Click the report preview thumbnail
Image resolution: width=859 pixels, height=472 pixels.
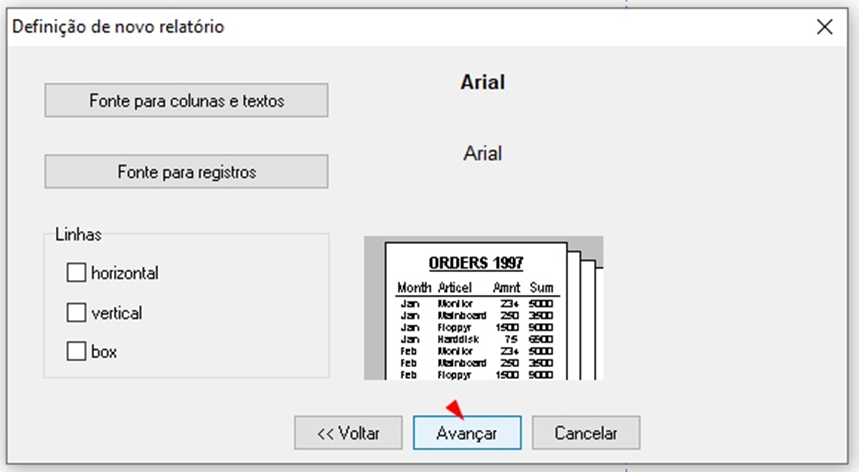pyautogui.click(x=483, y=308)
